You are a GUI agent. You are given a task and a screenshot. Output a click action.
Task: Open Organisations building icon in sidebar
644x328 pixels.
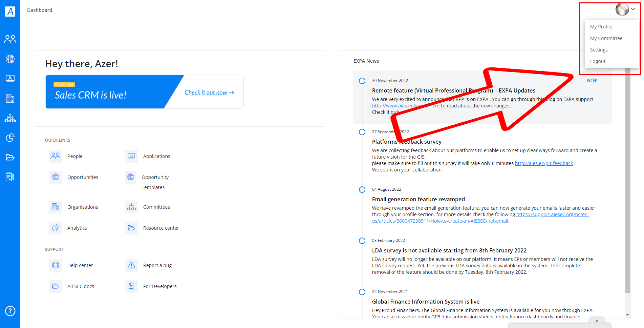10,98
